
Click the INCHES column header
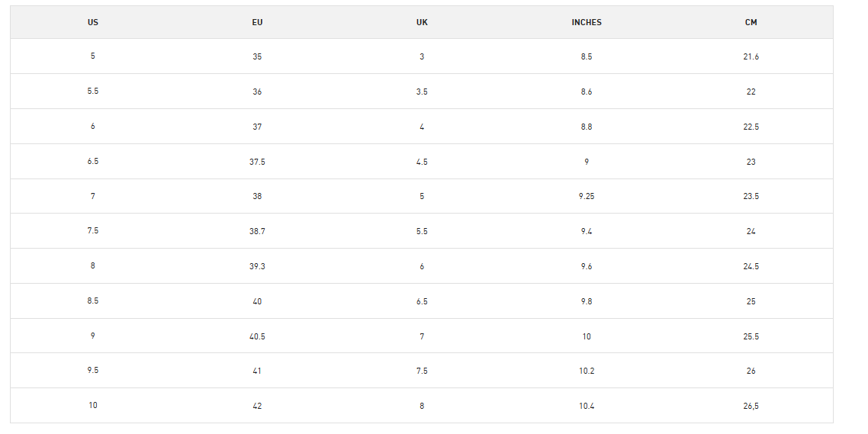click(587, 23)
